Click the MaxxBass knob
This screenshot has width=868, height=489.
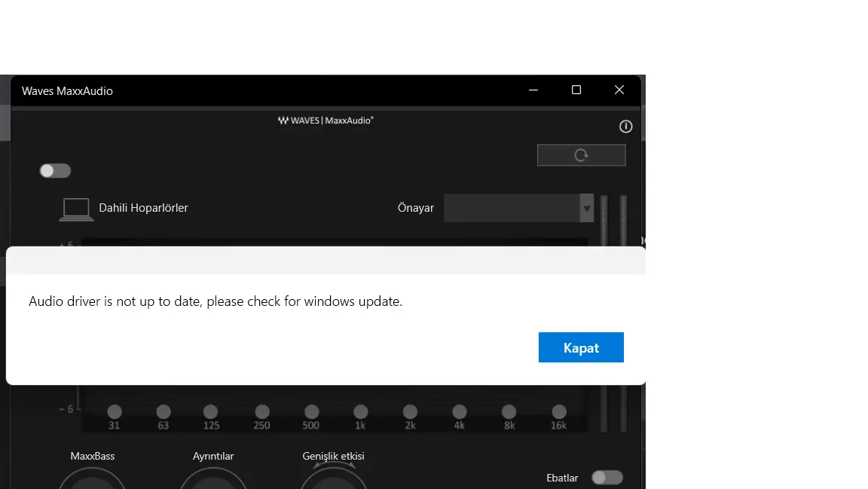tap(92, 479)
